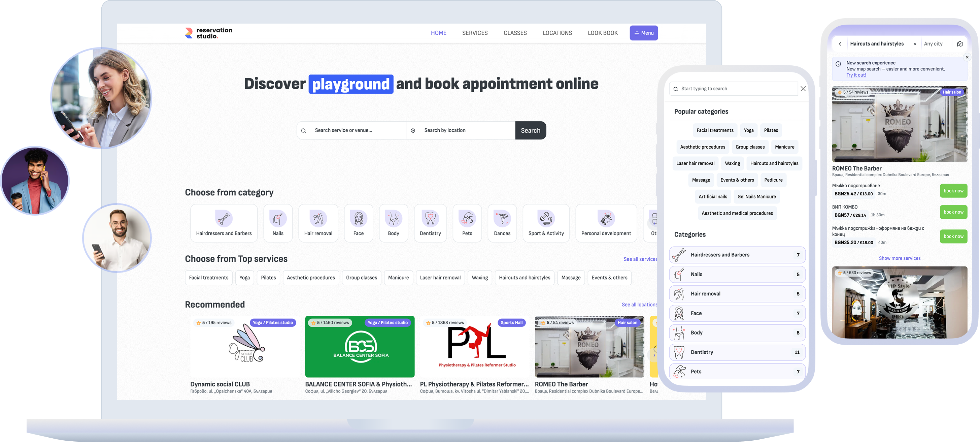
Task: Open Face row in phone categories
Action: point(737,313)
